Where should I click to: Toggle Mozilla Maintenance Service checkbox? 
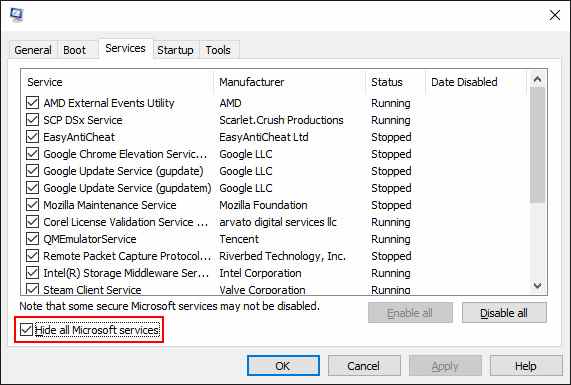coord(32,205)
